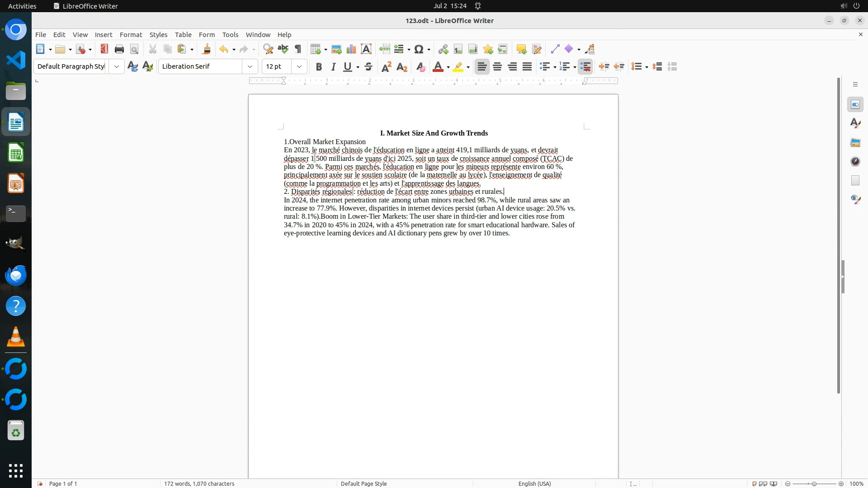Toggle Bold formatting button

[319, 67]
